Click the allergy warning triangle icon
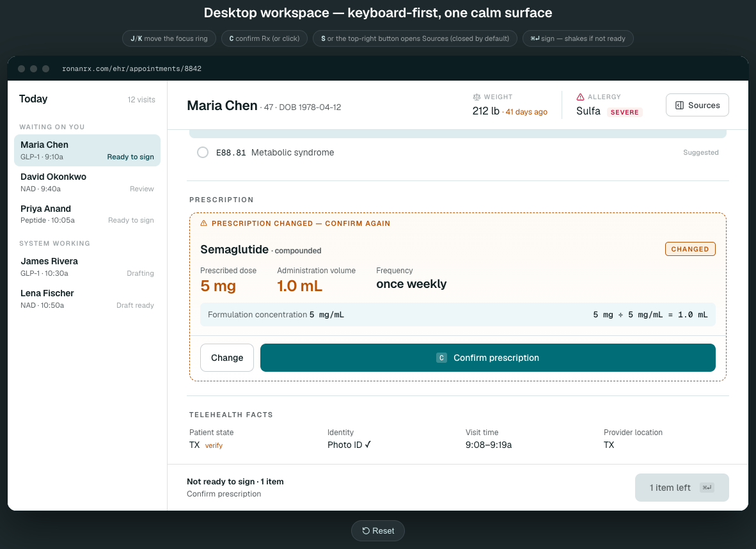This screenshot has height=549, width=756. tap(580, 97)
